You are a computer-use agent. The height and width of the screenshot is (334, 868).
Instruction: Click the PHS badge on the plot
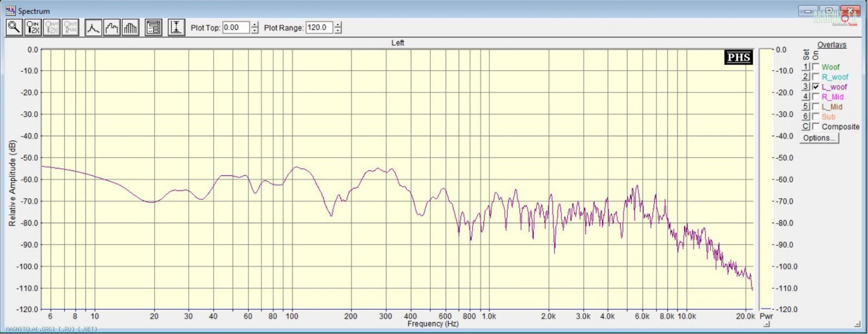[x=739, y=58]
